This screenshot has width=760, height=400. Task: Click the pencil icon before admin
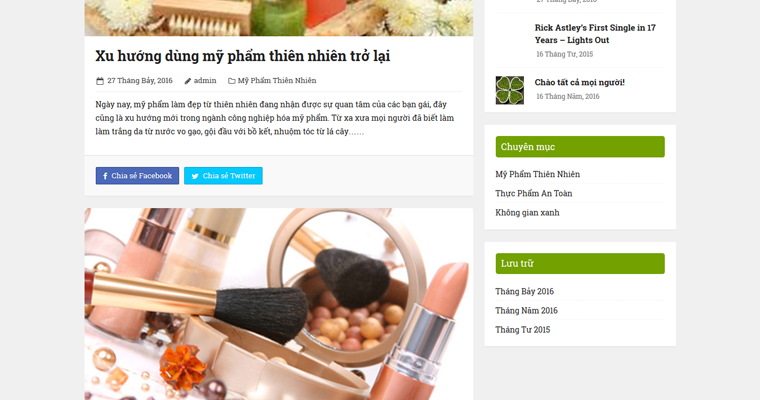click(188, 81)
